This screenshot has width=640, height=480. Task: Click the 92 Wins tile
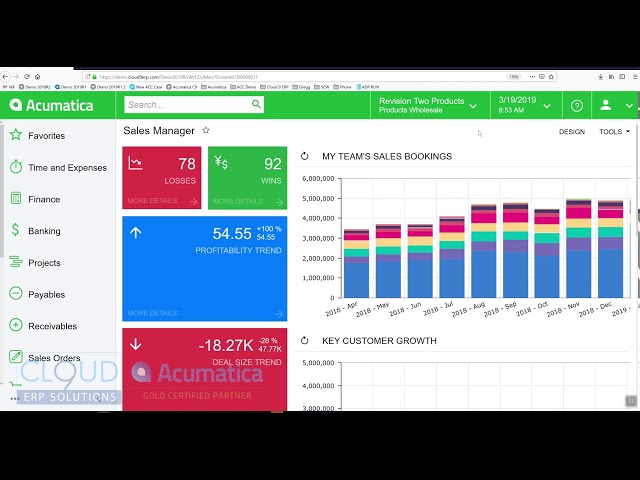click(x=247, y=178)
